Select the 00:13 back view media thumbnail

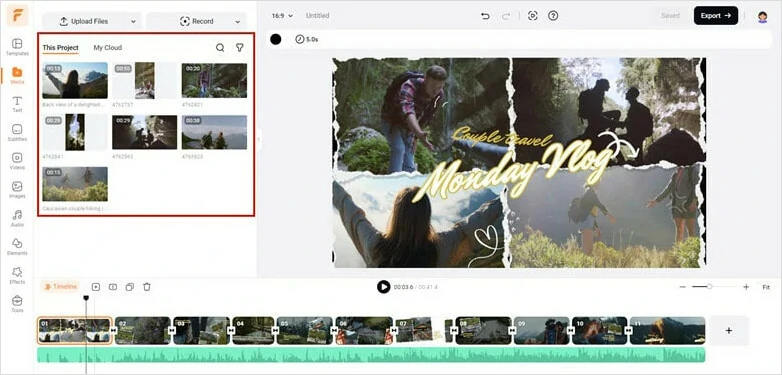pyautogui.click(x=75, y=80)
